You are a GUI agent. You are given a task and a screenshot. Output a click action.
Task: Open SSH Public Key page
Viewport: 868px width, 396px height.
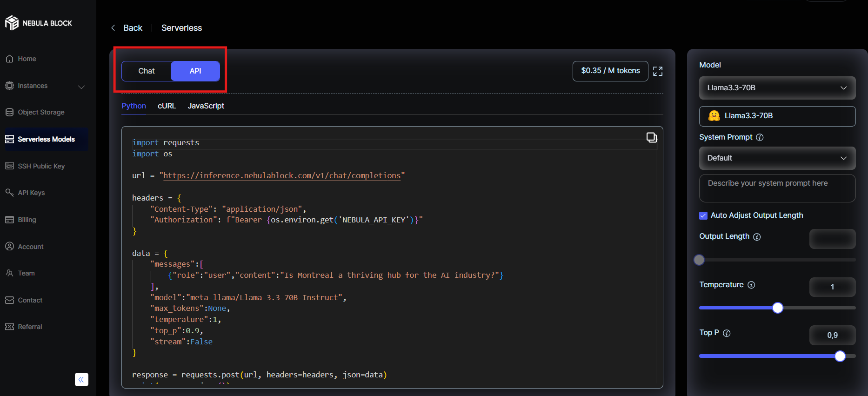pos(41,166)
